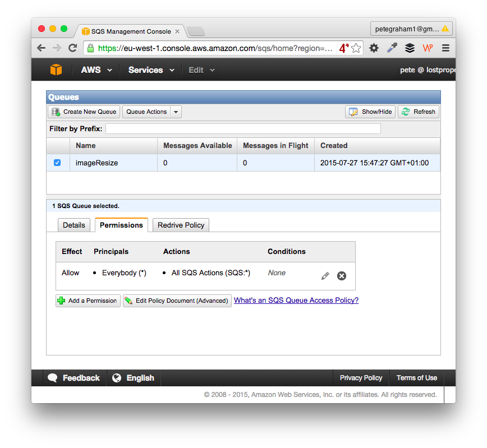
Task: Click the layers stack extension icon
Action: 410,48
